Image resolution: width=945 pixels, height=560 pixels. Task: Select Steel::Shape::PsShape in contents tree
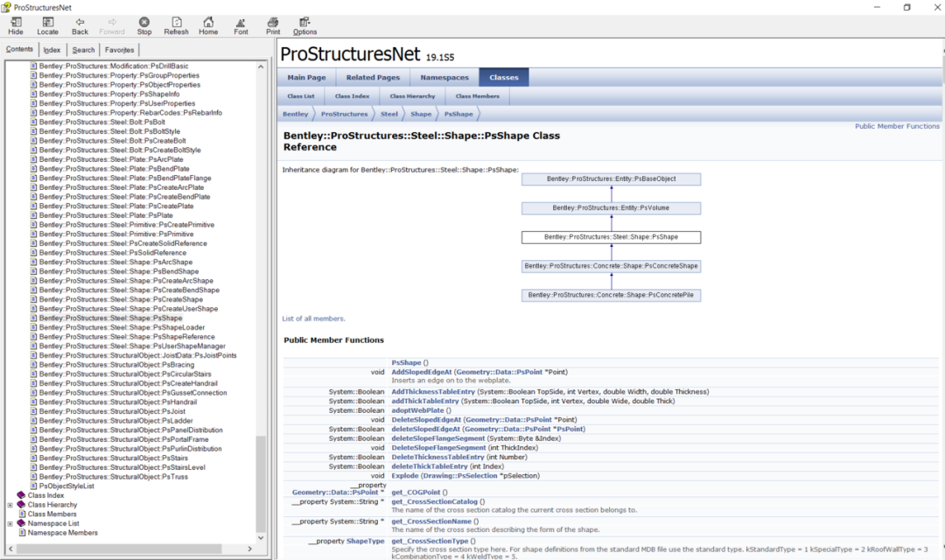[110, 318]
